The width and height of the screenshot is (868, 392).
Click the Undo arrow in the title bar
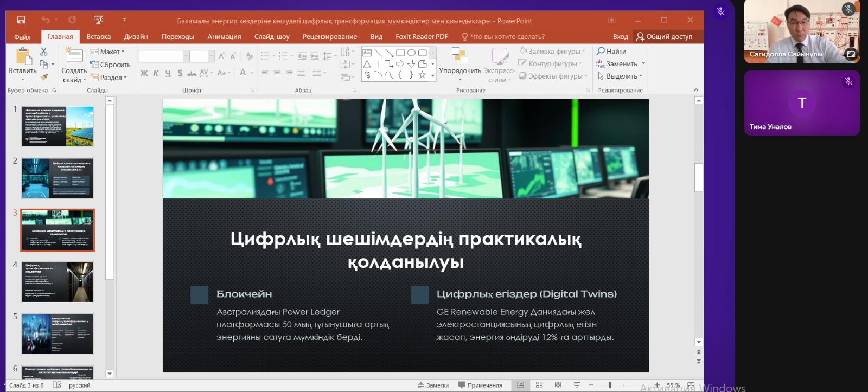pos(45,20)
